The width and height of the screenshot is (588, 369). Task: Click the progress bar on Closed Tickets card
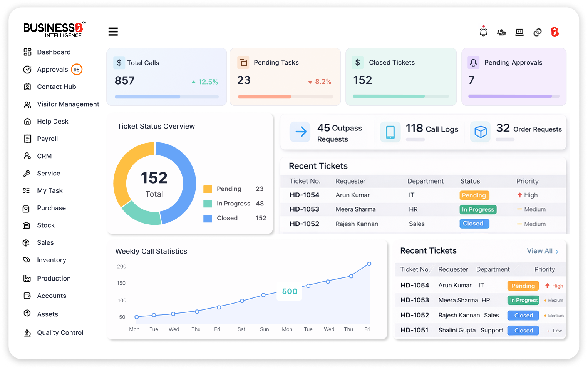[x=401, y=96]
